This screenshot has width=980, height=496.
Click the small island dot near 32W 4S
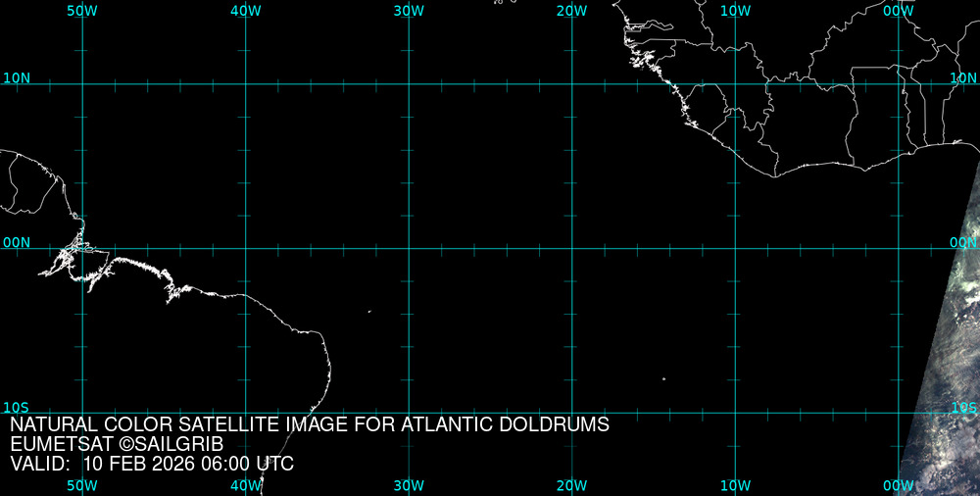point(369,312)
